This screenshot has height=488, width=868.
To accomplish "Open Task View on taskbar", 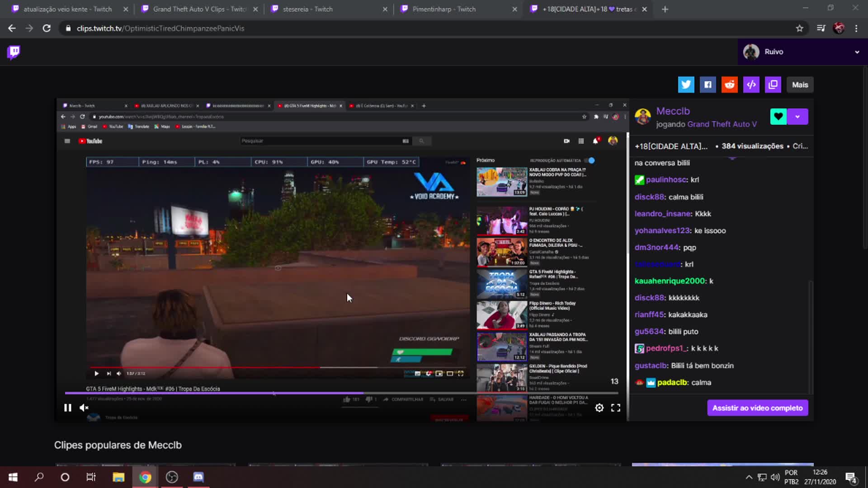I will pyautogui.click(x=91, y=477).
